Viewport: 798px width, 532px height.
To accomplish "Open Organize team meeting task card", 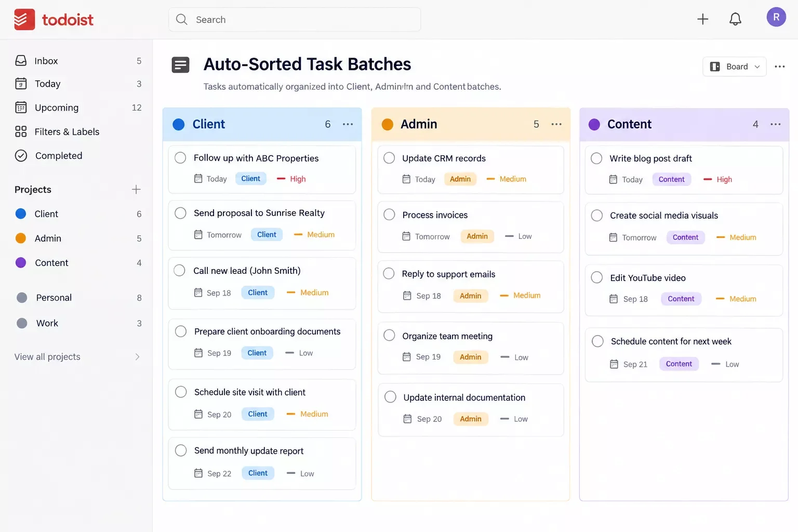I will pyautogui.click(x=471, y=348).
